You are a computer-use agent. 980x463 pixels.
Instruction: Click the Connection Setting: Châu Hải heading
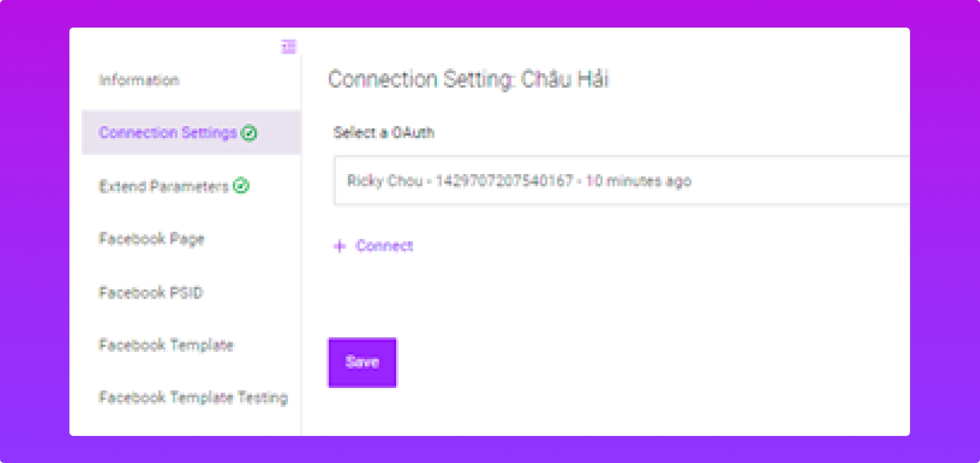point(469,80)
